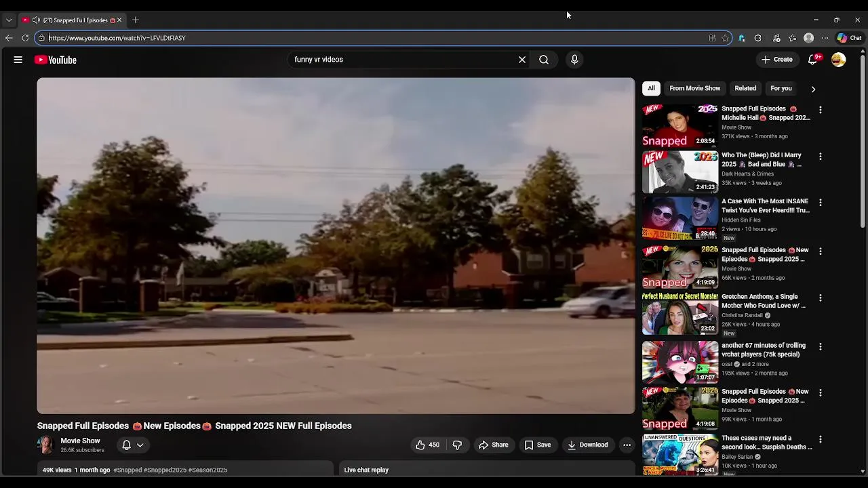
Task: Open more actions ellipsis under video
Action: 627,445
